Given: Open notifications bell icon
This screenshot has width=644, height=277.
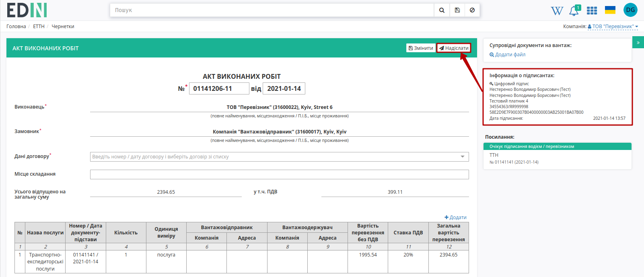Looking at the screenshot, I should coord(574,10).
